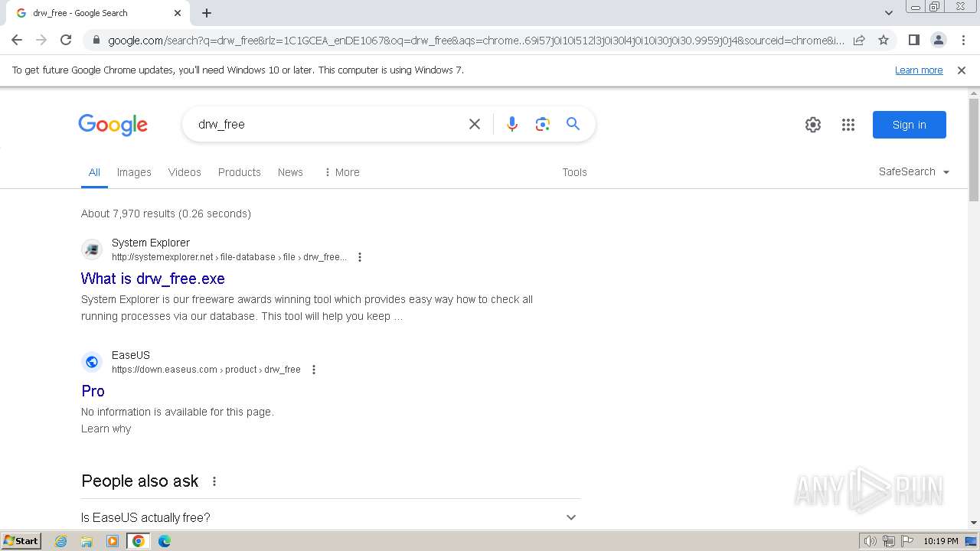The width and height of the screenshot is (980, 551).
Task: Click the EaseUS globe favicon
Action: (92, 362)
